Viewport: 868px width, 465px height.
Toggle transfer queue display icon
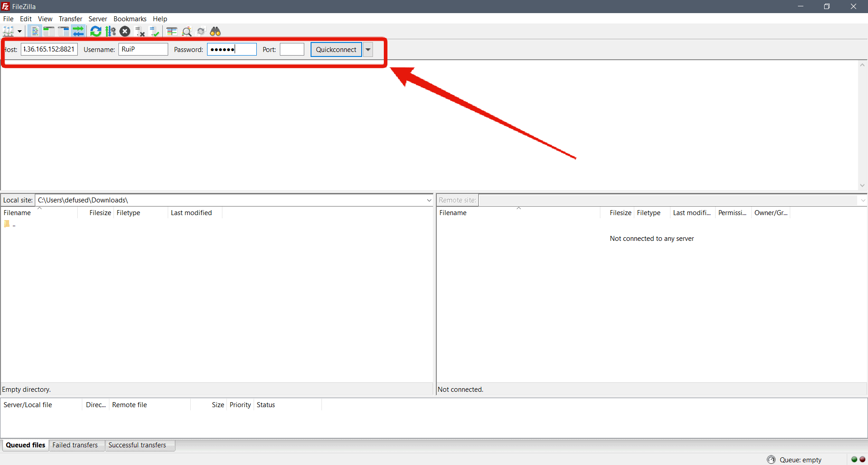[x=79, y=31]
